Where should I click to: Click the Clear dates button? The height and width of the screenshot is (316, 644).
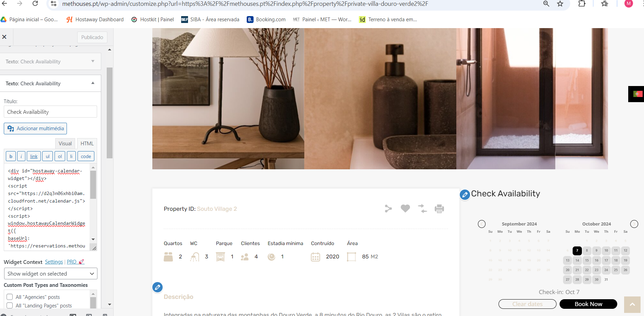527,304
